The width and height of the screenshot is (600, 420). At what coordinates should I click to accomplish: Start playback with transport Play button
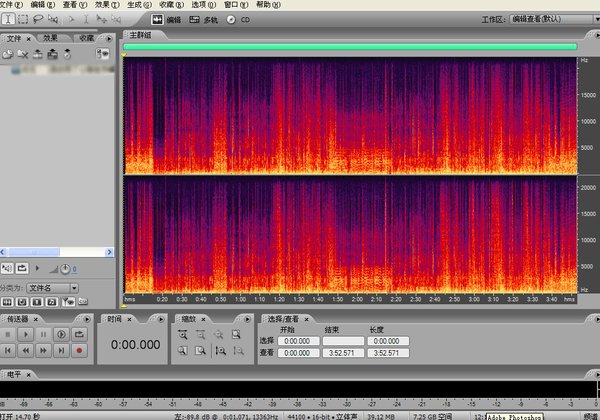(x=26, y=334)
